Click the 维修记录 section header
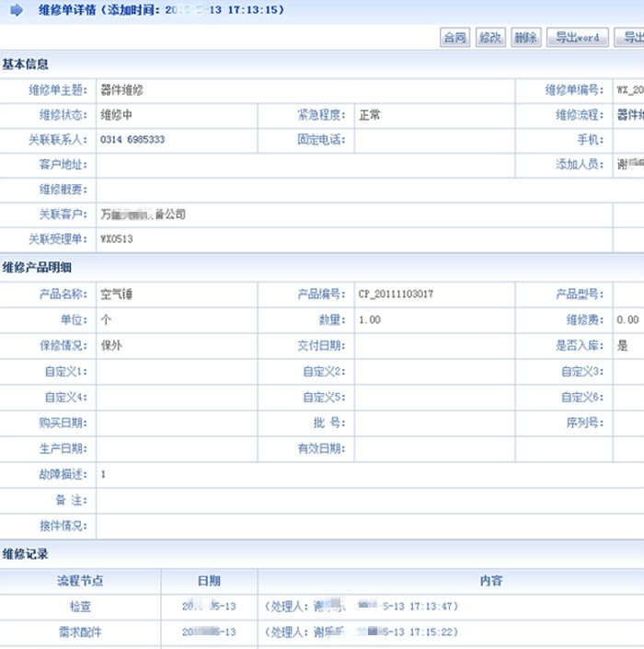Screen dimensions: 644x649 (x=26, y=554)
